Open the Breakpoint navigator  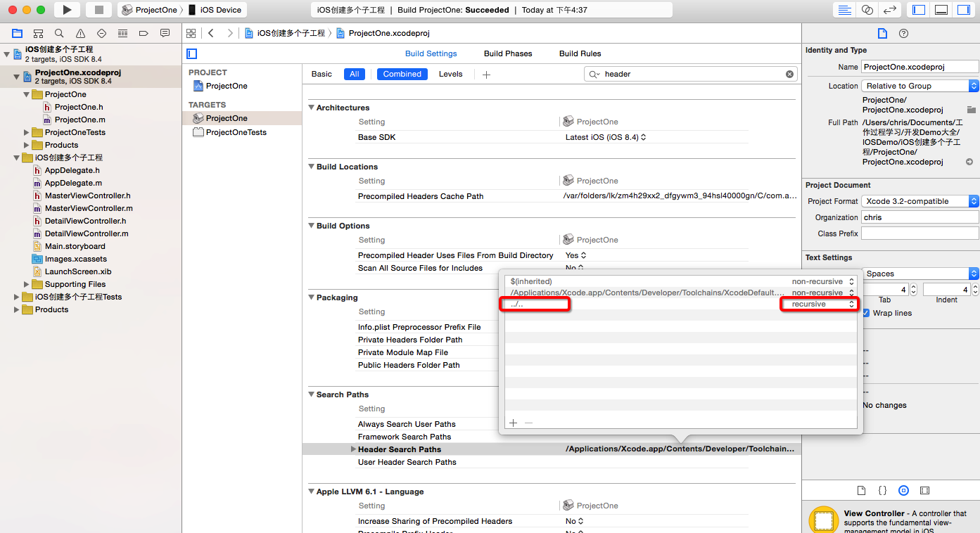(144, 33)
